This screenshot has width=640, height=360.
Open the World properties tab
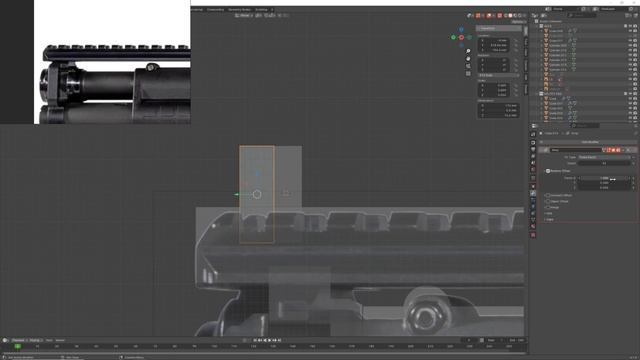pos(533,170)
